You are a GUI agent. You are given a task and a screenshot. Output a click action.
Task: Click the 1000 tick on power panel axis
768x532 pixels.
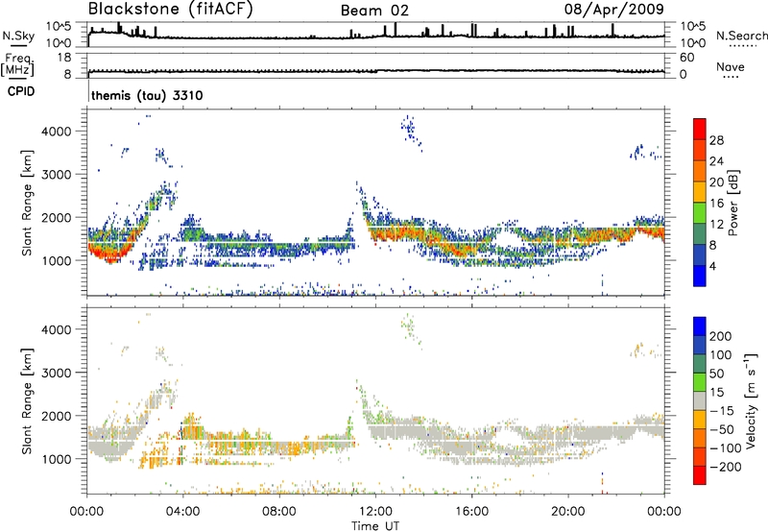coord(56,260)
